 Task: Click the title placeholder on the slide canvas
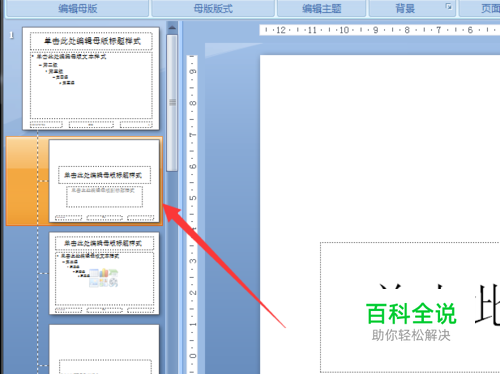[x=410, y=307]
